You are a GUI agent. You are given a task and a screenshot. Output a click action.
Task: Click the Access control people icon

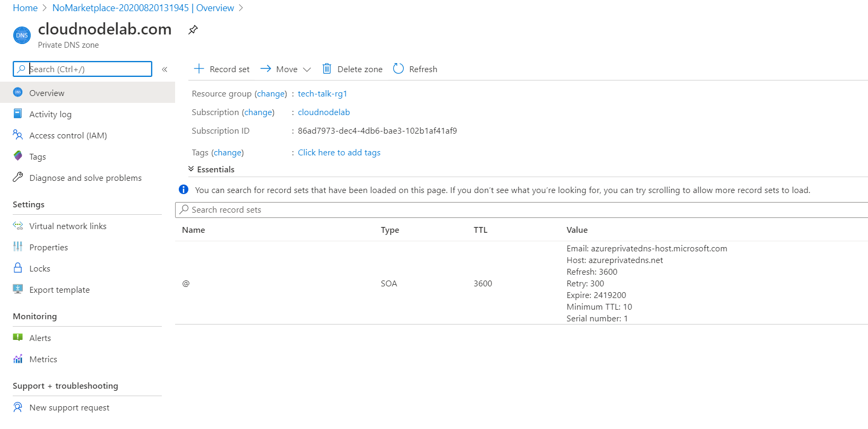click(x=18, y=135)
